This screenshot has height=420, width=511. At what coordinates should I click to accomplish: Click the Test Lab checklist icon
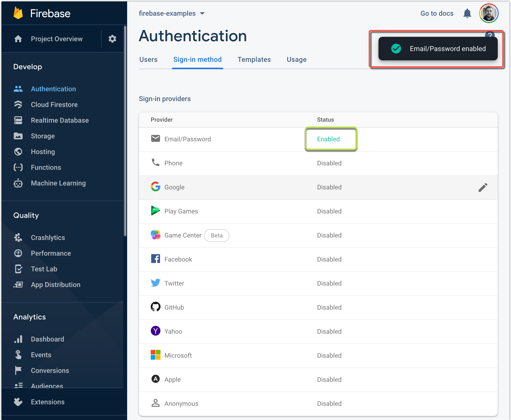pos(19,269)
